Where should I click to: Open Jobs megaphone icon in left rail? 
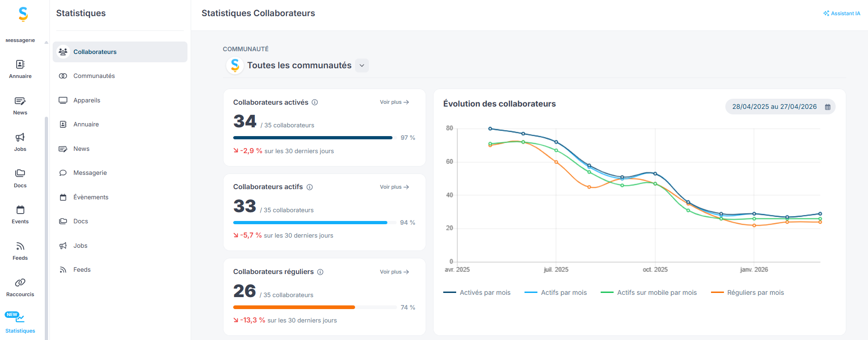(20, 137)
